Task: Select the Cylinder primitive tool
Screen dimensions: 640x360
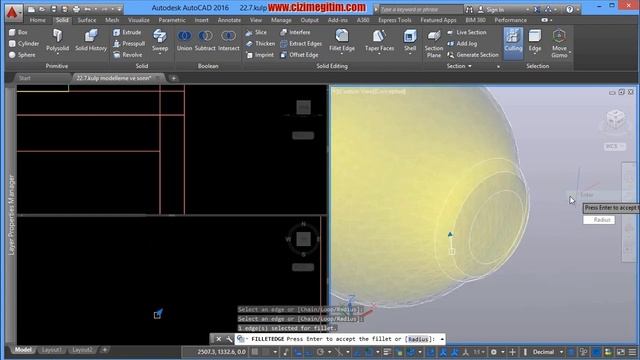Action: tap(24, 43)
